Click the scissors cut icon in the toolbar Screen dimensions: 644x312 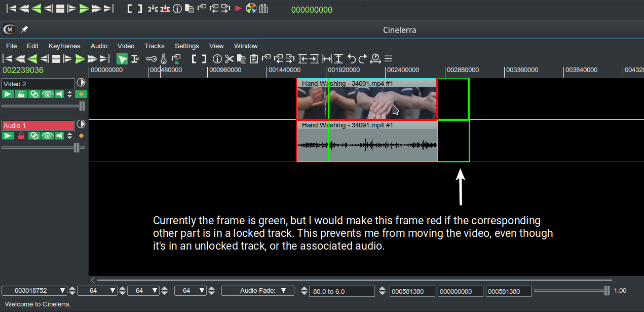(x=230, y=59)
